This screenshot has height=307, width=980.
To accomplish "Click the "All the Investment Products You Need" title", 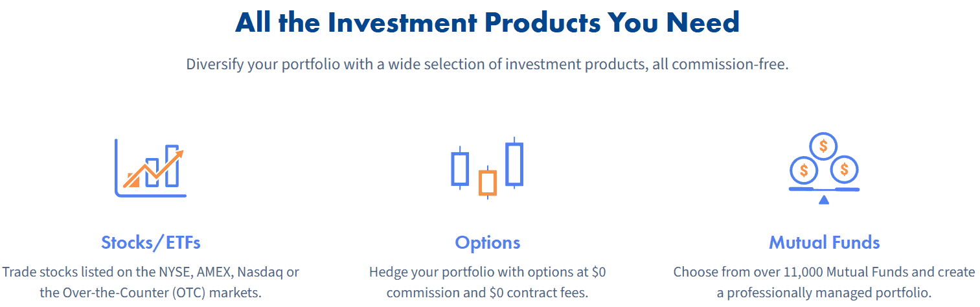I will [x=487, y=23].
